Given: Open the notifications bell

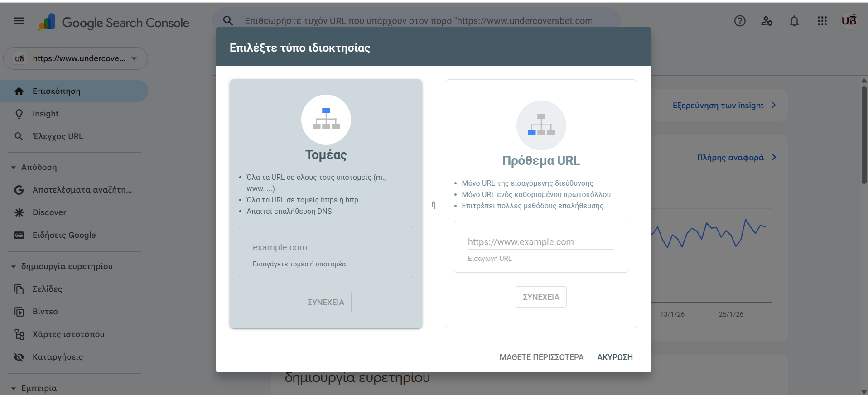Looking at the screenshot, I should (x=794, y=21).
